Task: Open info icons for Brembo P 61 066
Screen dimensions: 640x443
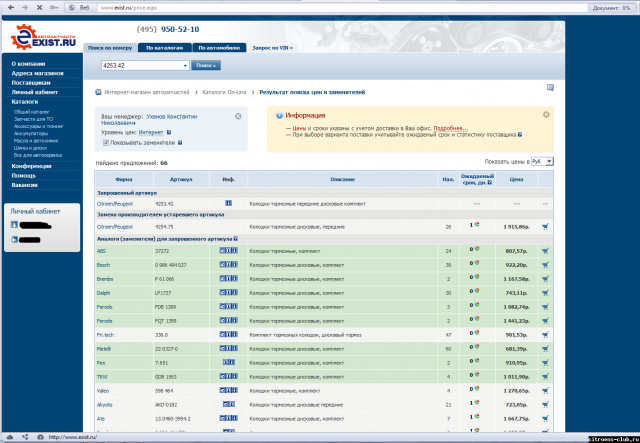Action: pyautogui.click(x=228, y=279)
